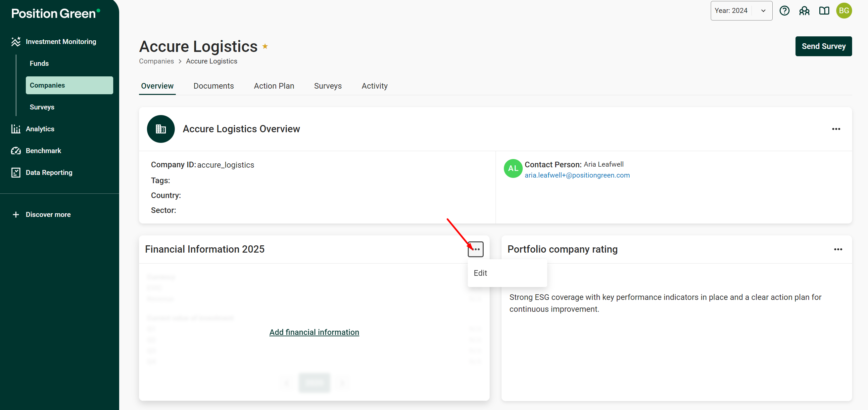The image size is (868, 410).
Task: Click the aria.leafwell email link
Action: click(x=577, y=175)
